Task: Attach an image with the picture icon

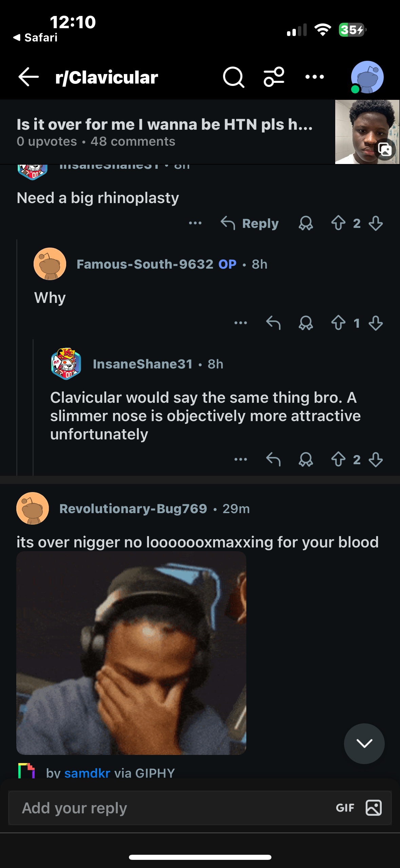Action: 374,808
